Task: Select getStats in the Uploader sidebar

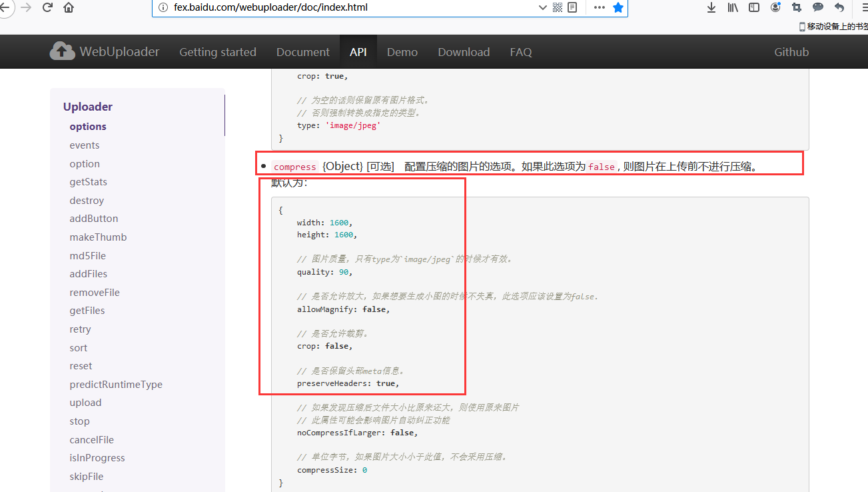Action: pos(88,181)
